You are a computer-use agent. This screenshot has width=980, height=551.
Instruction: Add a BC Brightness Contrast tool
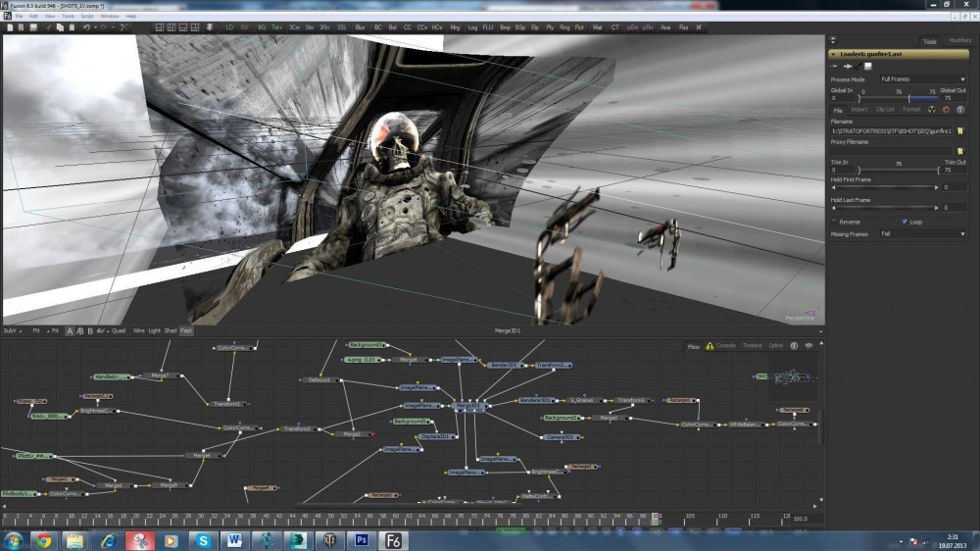(377, 27)
